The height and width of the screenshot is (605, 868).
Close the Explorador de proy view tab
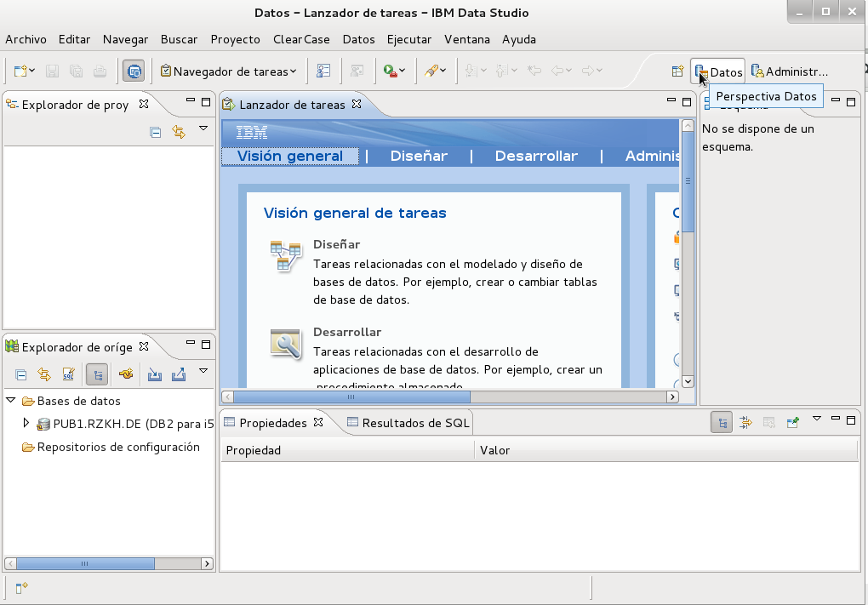click(x=144, y=104)
